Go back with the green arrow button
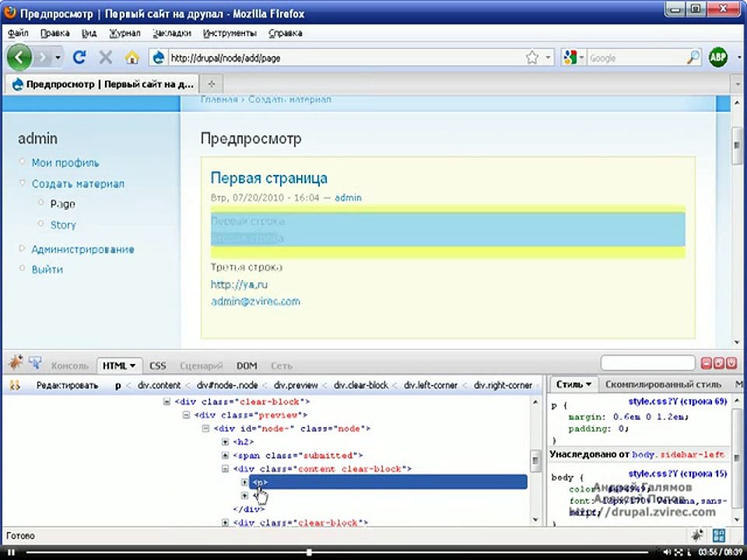 tap(19, 58)
